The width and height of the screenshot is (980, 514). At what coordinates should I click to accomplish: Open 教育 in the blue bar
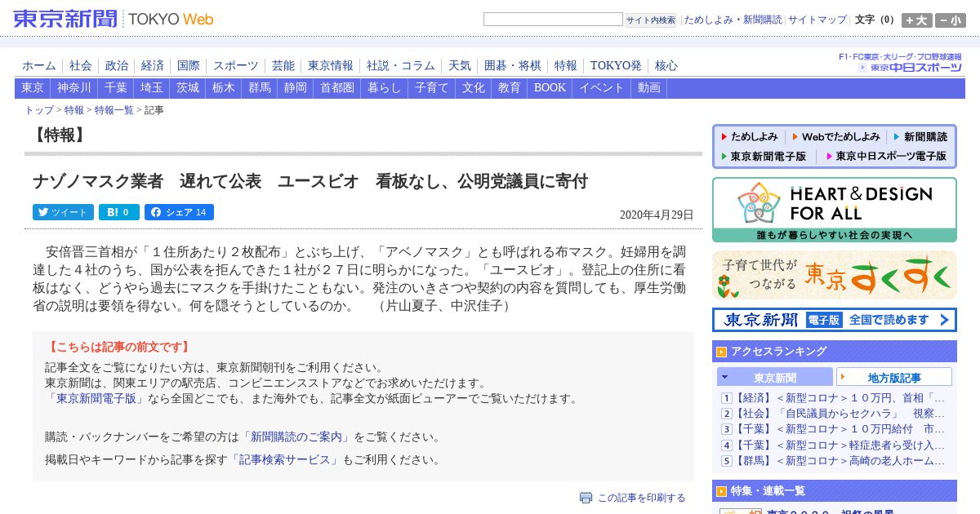pos(510,88)
